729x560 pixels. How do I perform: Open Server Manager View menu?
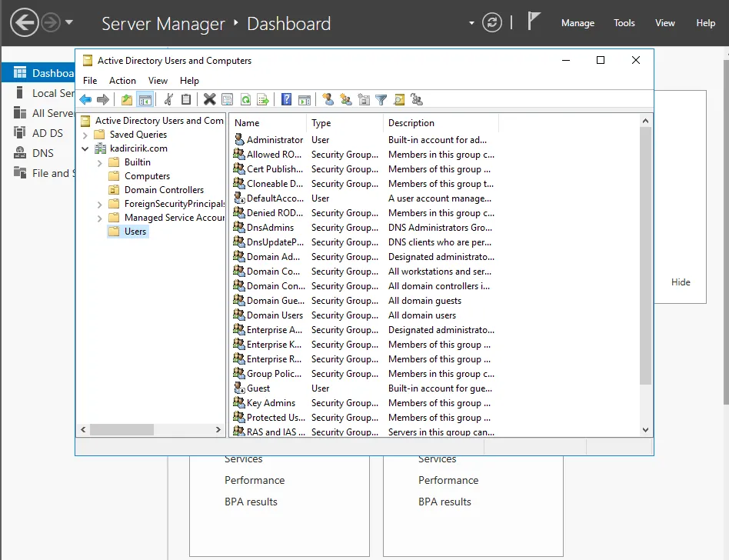[x=665, y=23]
